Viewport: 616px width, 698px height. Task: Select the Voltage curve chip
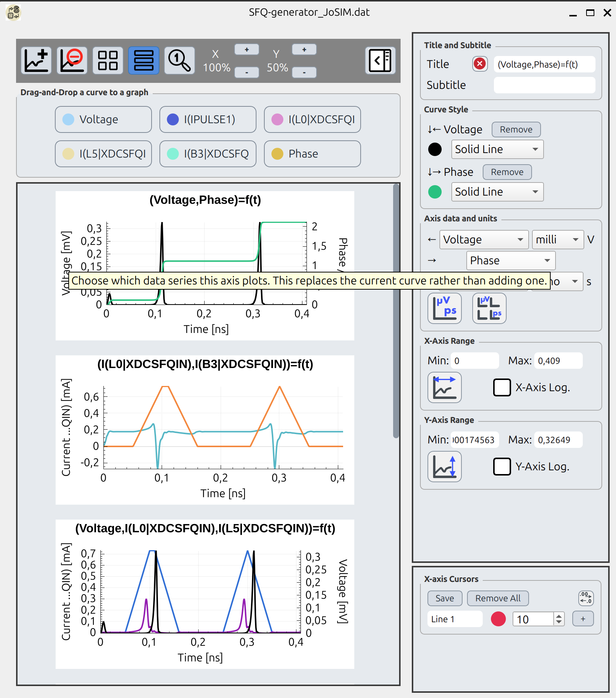[103, 119]
